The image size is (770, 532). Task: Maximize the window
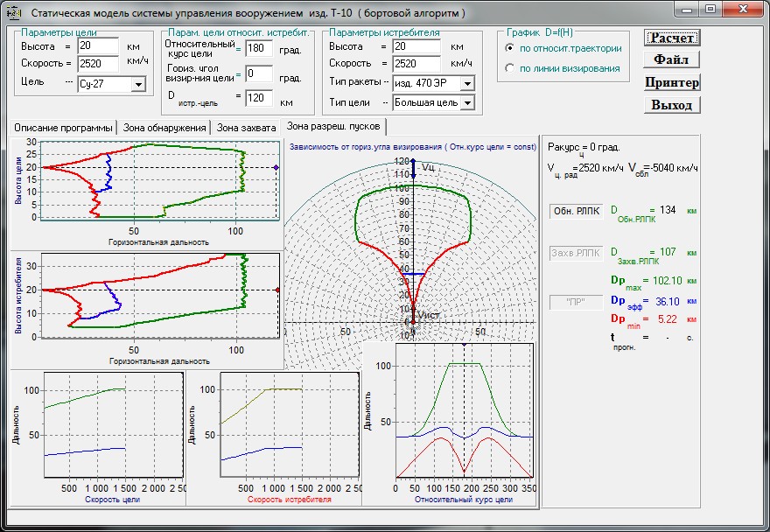click(x=710, y=10)
